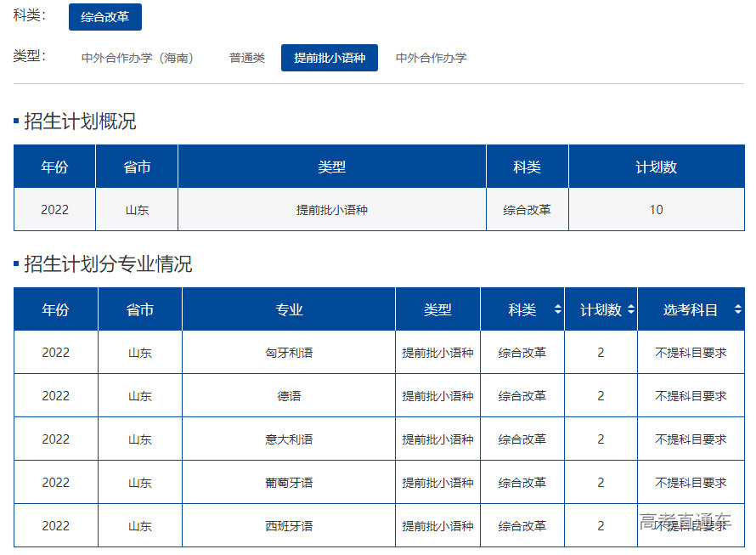756x555 pixels.
Task: Click the 招生计划概况 section heading
Action: coord(80,122)
